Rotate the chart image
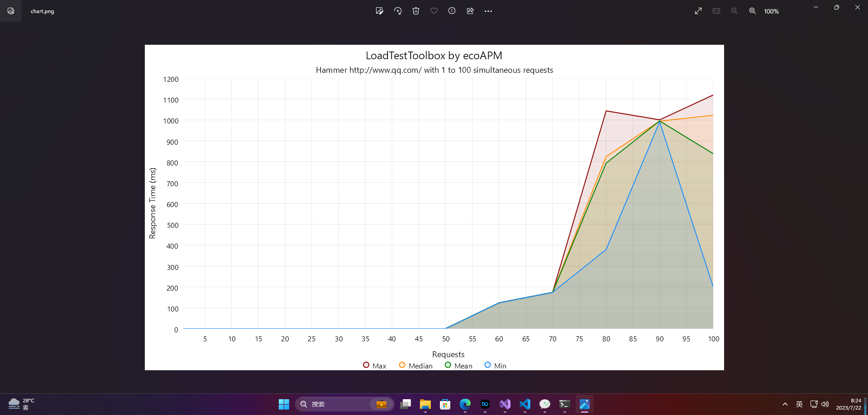This screenshot has height=415, width=868. click(x=398, y=11)
